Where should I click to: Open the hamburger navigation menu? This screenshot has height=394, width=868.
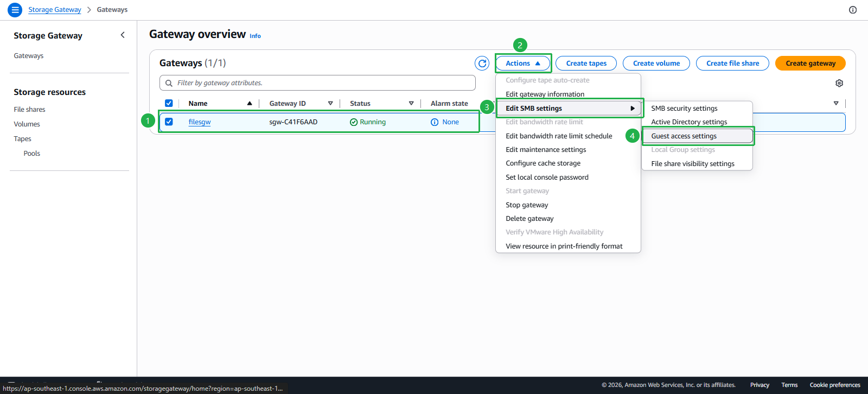[x=15, y=10]
